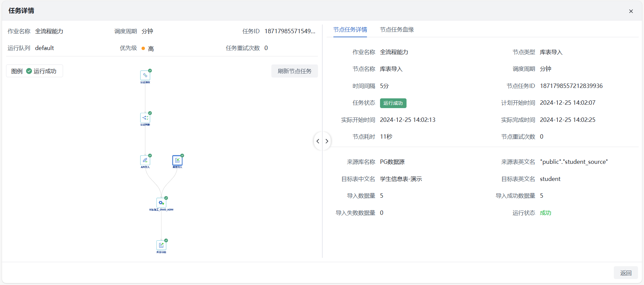The image size is (644, 285).
Task: Select the 库表导出 node at the bottom
Action: (161, 245)
